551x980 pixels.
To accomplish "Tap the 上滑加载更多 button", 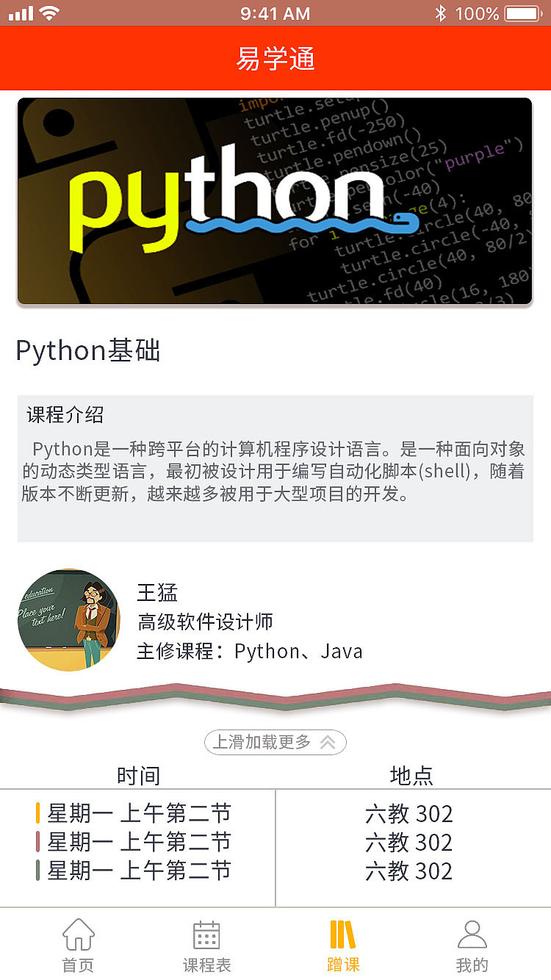I will [x=275, y=743].
